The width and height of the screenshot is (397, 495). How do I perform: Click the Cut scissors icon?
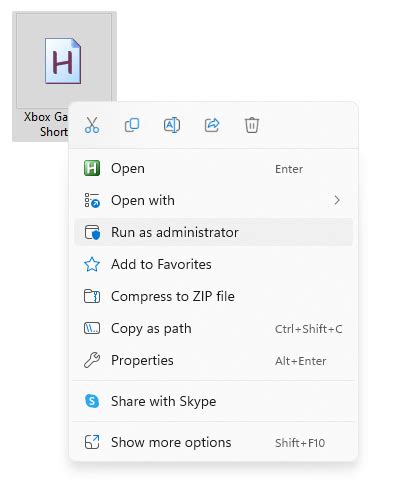pos(92,125)
